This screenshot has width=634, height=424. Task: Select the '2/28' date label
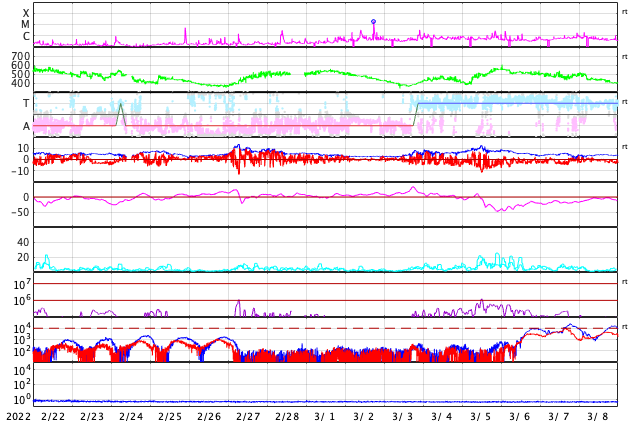pyautogui.click(x=287, y=417)
